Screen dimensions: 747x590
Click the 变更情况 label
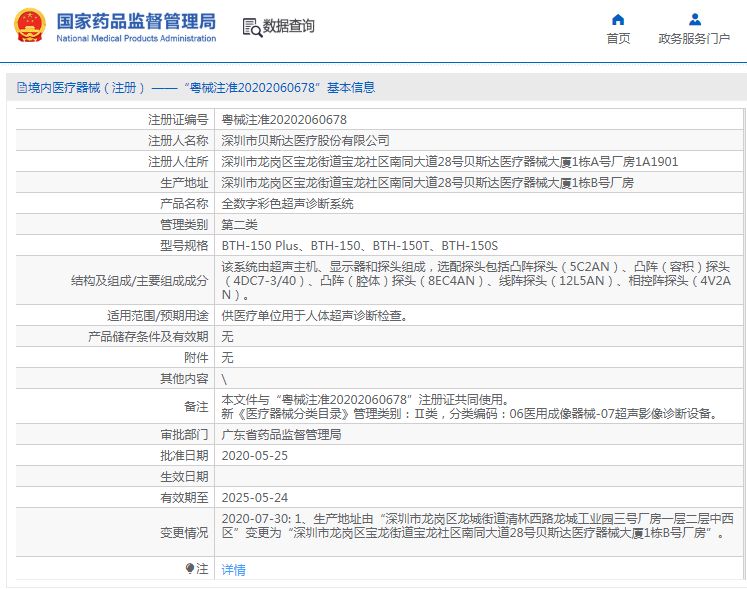click(x=184, y=532)
